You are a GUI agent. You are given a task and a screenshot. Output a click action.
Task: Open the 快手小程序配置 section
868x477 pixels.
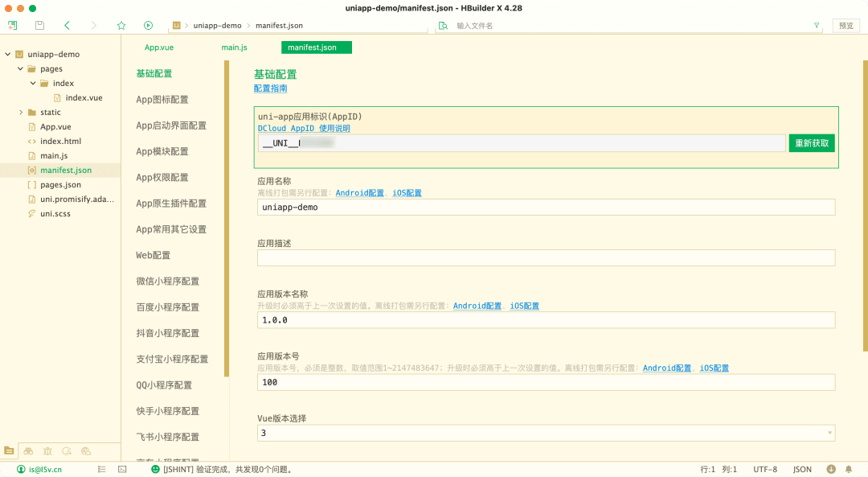click(x=168, y=412)
